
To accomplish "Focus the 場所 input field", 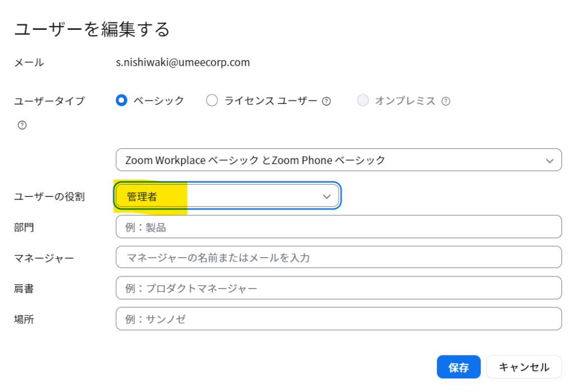I will point(338,319).
